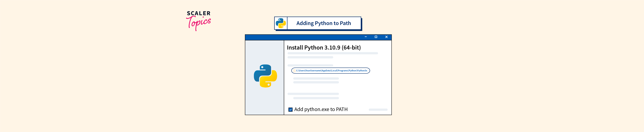Screen dimensions: 644x132
Task: Click the first gray line below the path field
Action: click(316, 78)
